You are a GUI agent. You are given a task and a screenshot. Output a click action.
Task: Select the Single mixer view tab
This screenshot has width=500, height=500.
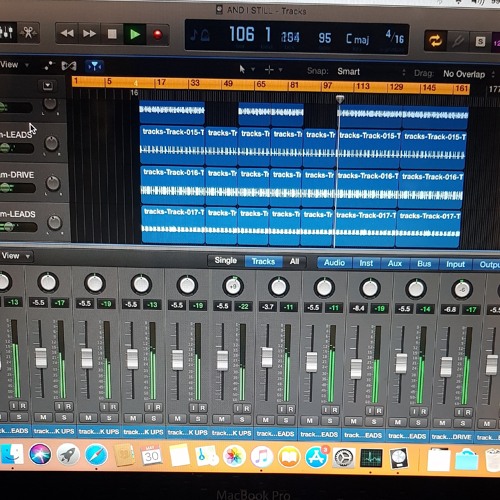click(x=226, y=260)
